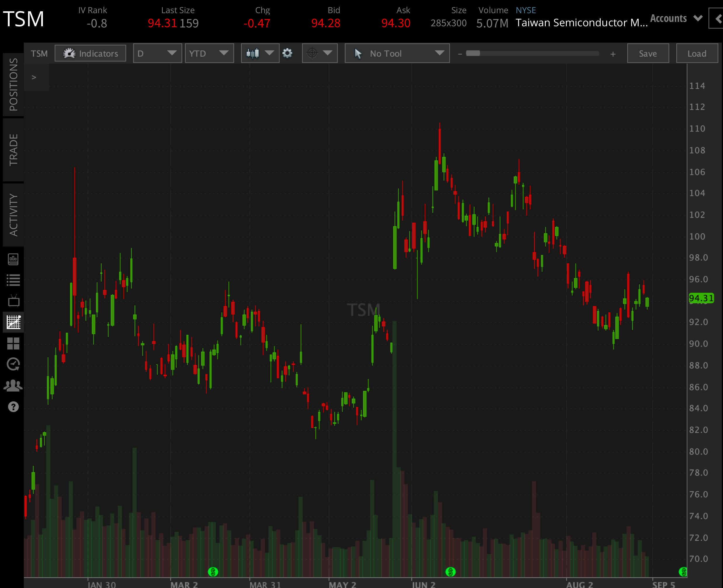The width and height of the screenshot is (723, 588).
Task: Open the YTD range dropdown
Action: click(x=209, y=53)
